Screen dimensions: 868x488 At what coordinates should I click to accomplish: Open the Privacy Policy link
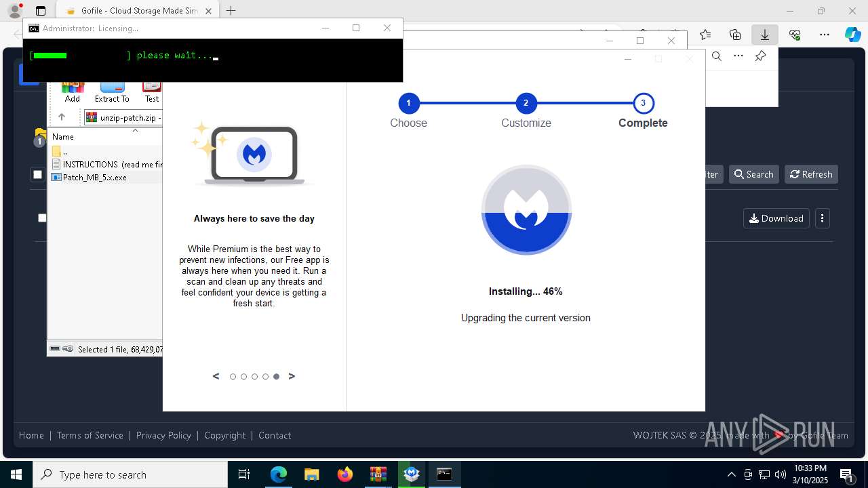163,435
